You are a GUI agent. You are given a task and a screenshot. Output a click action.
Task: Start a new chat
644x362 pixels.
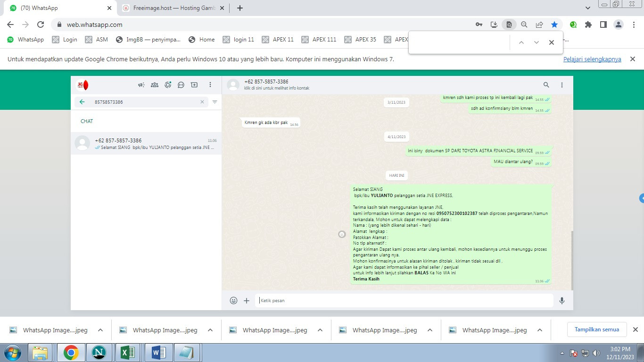(194, 85)
